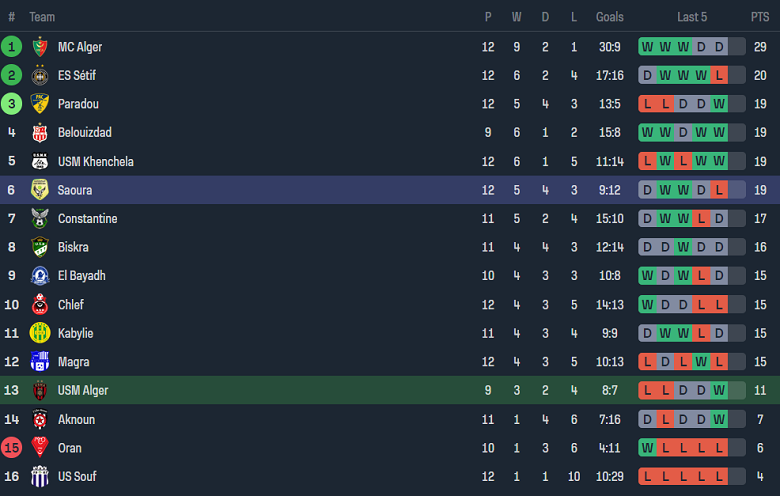This screenshot has height=496, width=780.
Task: Click the ES Sétif club crest
Action: (x=40, y=75)
